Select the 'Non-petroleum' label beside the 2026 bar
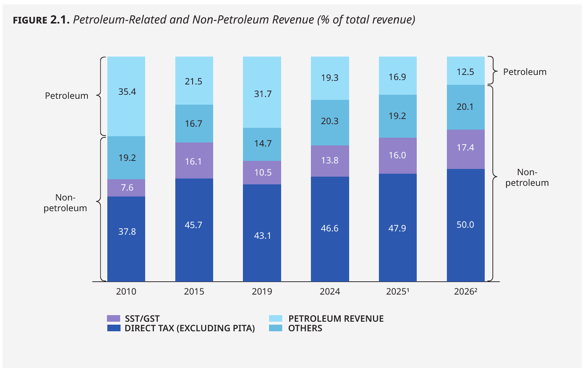The height and width of the screenshot is (368, 588). point(527,178)
